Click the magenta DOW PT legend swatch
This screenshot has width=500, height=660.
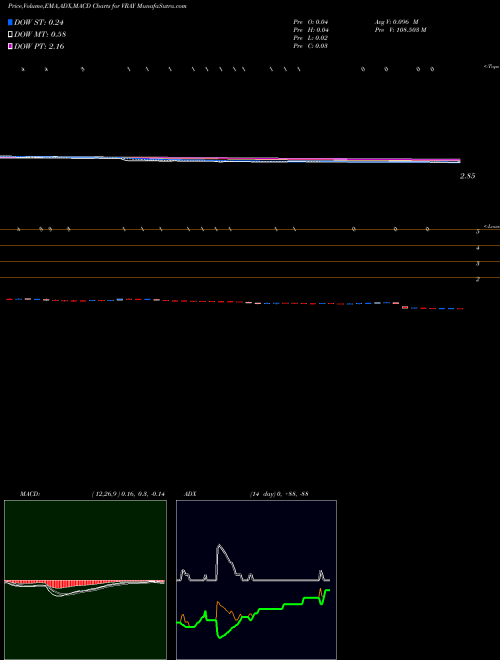pos(10,46)
